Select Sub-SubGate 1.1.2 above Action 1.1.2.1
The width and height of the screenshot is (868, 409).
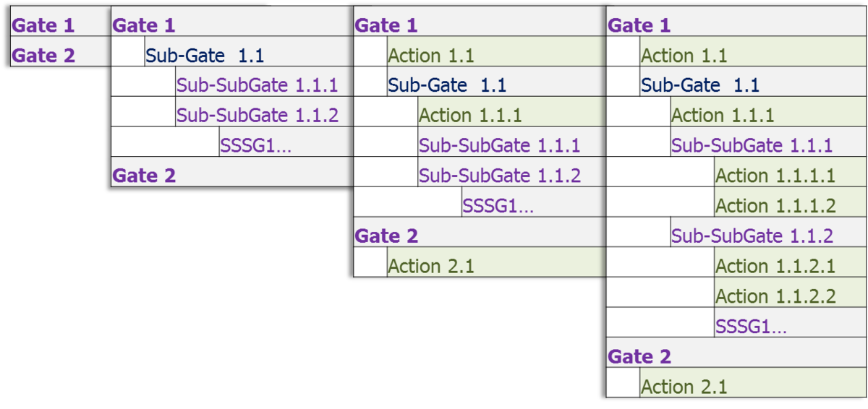pos(769,236)
